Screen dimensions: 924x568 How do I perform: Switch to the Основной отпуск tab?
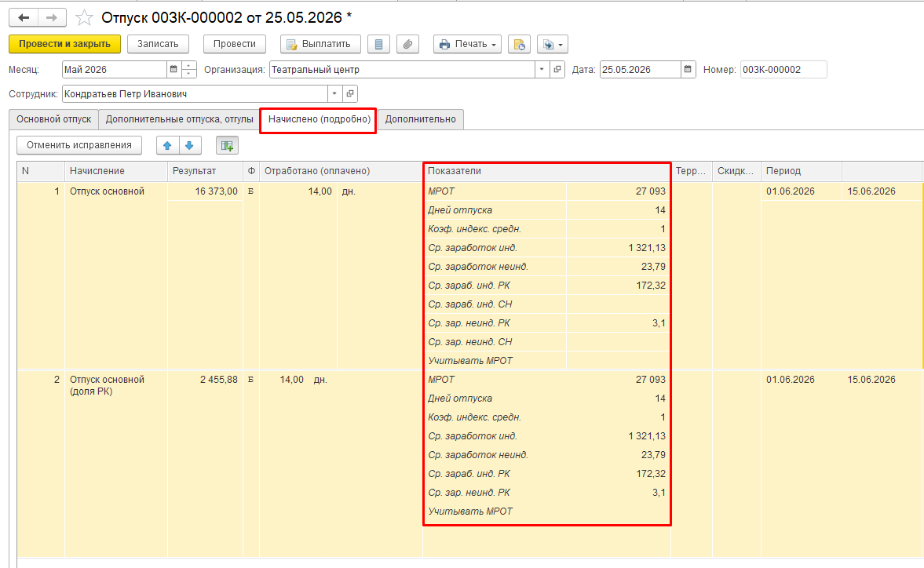53,119
